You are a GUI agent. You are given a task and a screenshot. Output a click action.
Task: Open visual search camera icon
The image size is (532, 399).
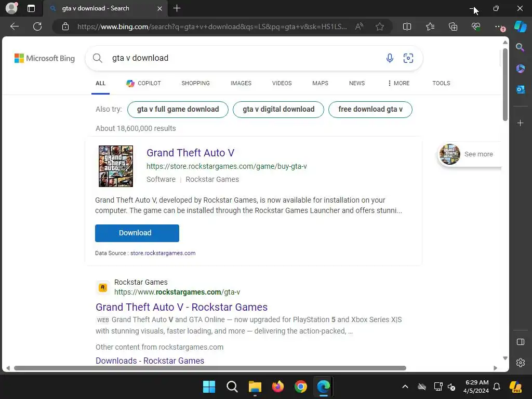[408, 58]
